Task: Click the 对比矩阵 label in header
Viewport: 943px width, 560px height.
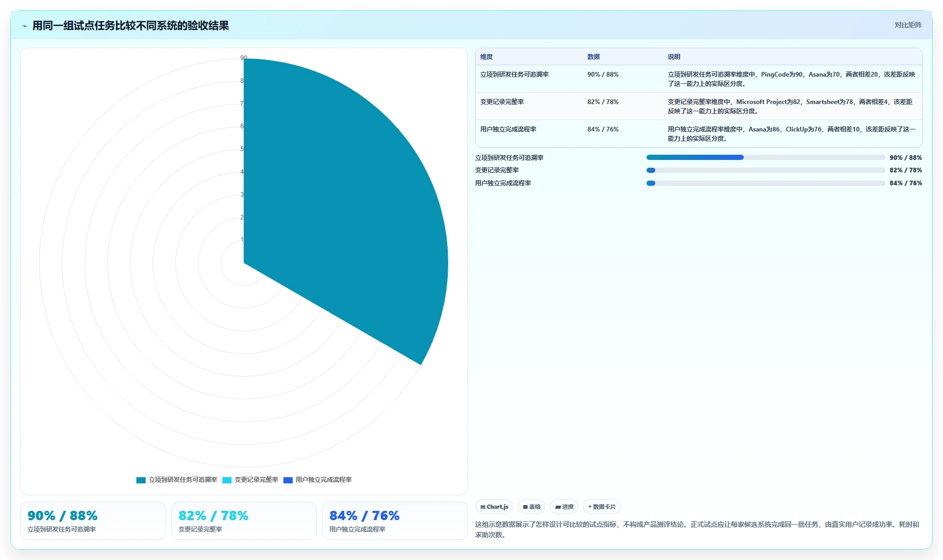Action: tap(908, 25)
